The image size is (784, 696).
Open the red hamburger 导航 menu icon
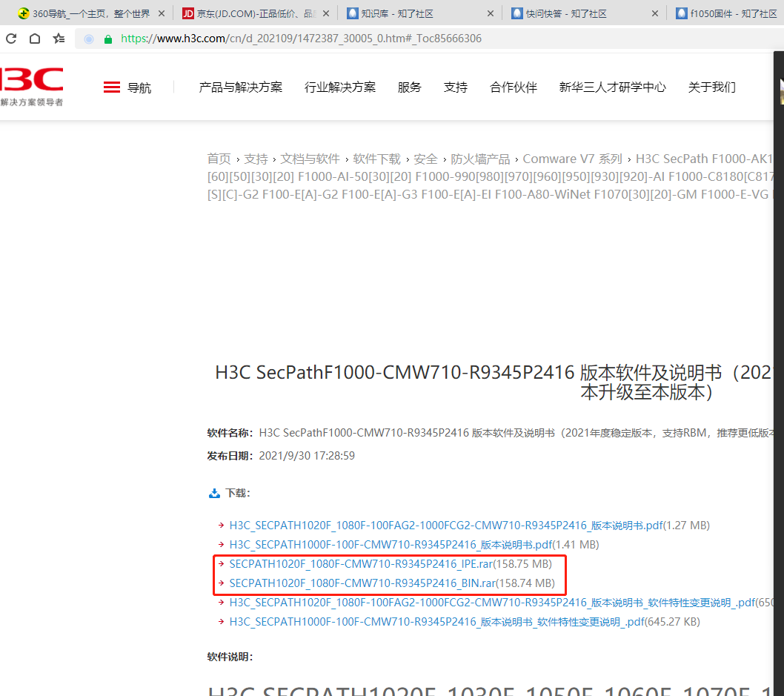111,87
